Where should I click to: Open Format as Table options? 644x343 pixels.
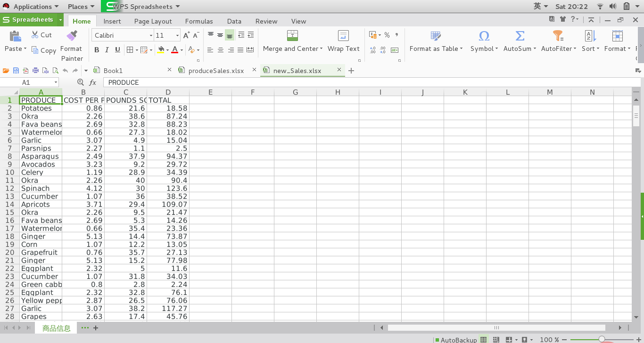(x=436, y=41)
